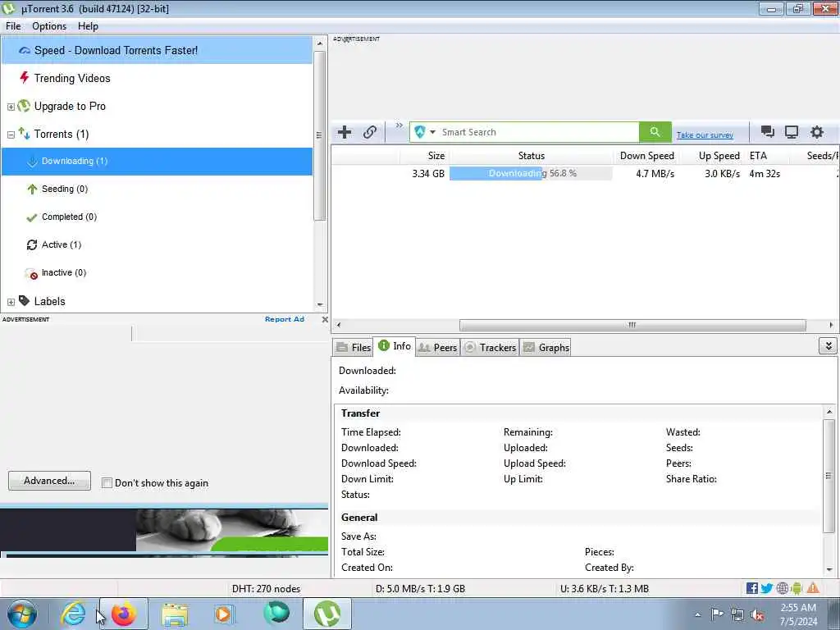Viewport: 840px width, 630px height.
Task: Click the Report Ad link
Action: pos(285,319)
